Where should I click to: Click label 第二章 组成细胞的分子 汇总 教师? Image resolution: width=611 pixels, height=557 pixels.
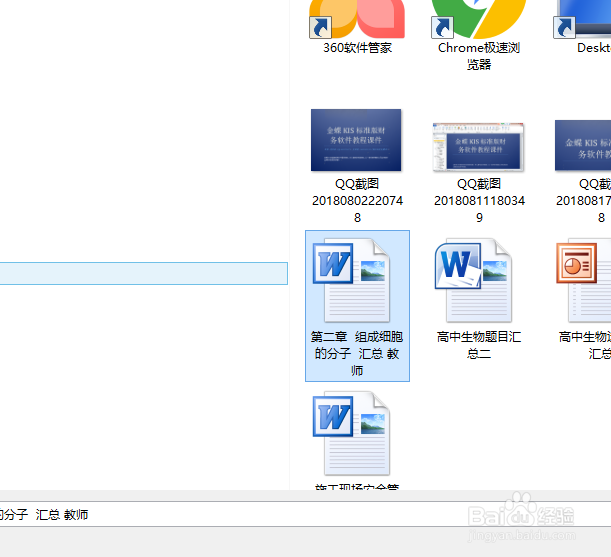357,354
